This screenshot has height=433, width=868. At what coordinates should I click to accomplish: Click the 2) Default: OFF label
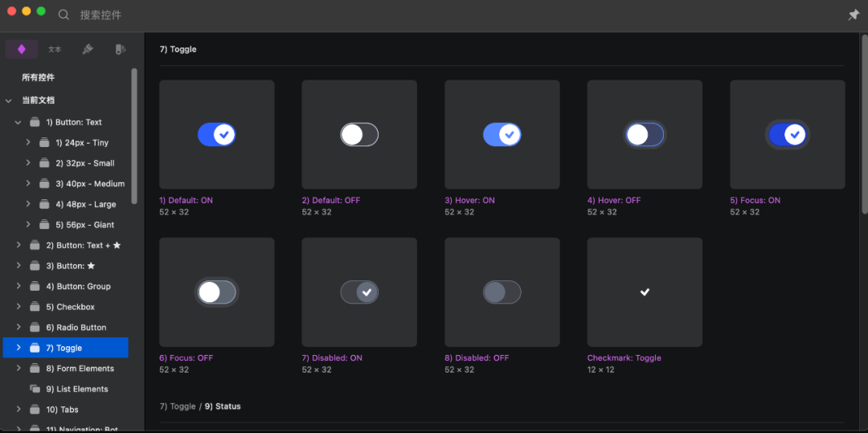click(x=331, y=200)
